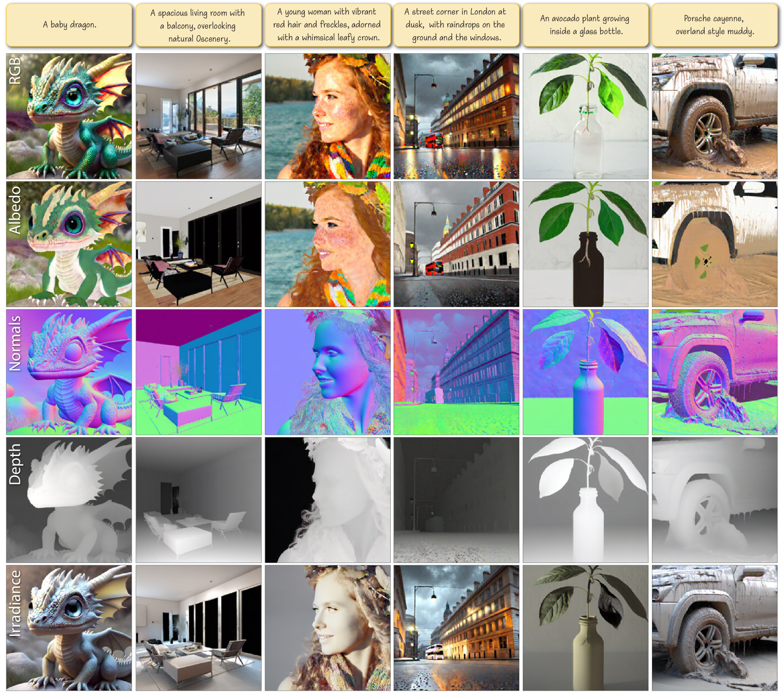View the Normals map of the Porsche
Viewport: 784px width, 699px height.
pyautogui.click(x=714, y=372)
